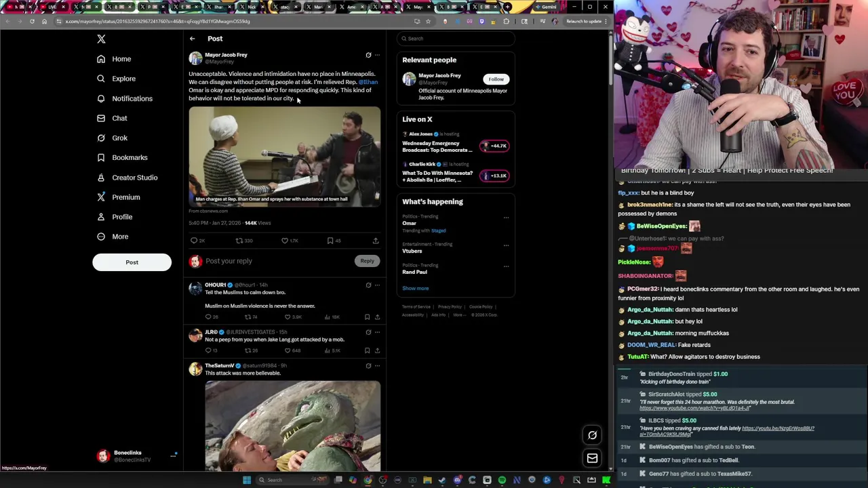Open Profile in X sidebar

[114, 217]
